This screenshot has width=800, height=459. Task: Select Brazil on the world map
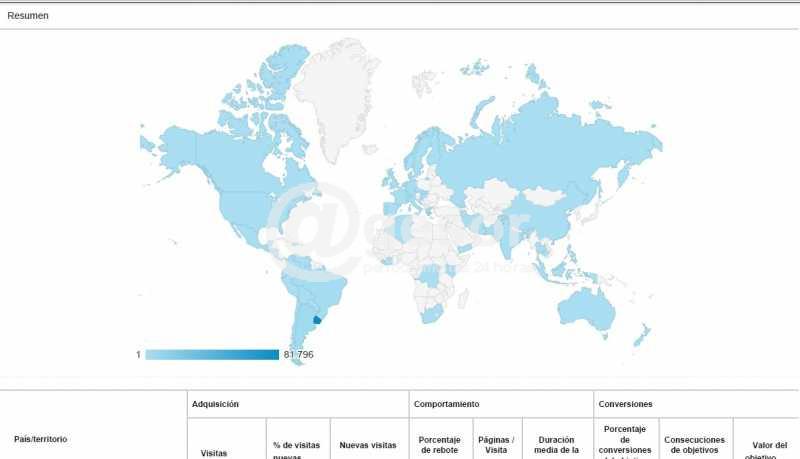point(325,290)
